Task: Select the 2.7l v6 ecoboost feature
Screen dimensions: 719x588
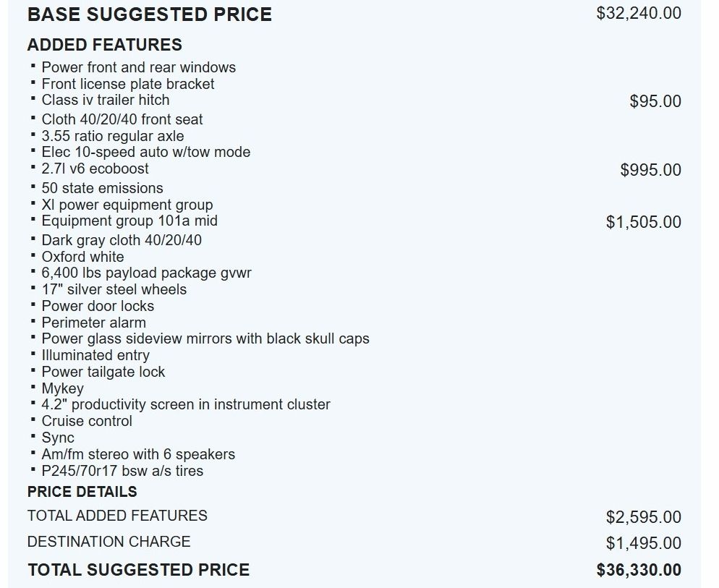Action: [95, 169]
